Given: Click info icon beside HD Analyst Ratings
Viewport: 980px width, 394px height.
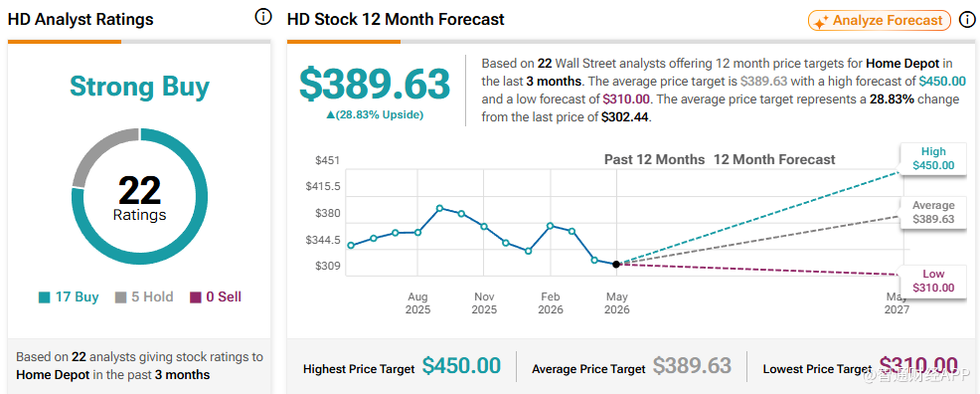Looking at the screenshot, I should pos(263,18).
